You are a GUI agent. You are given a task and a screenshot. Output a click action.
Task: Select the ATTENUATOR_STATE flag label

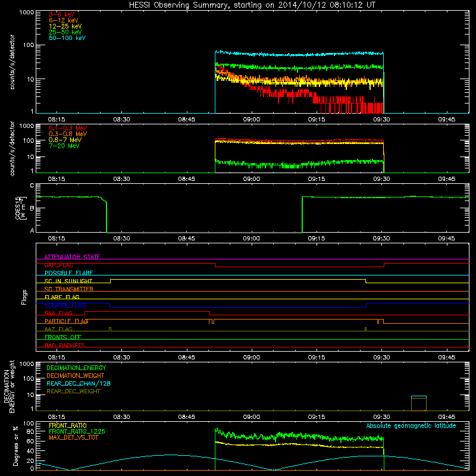(x=72, y=257)
